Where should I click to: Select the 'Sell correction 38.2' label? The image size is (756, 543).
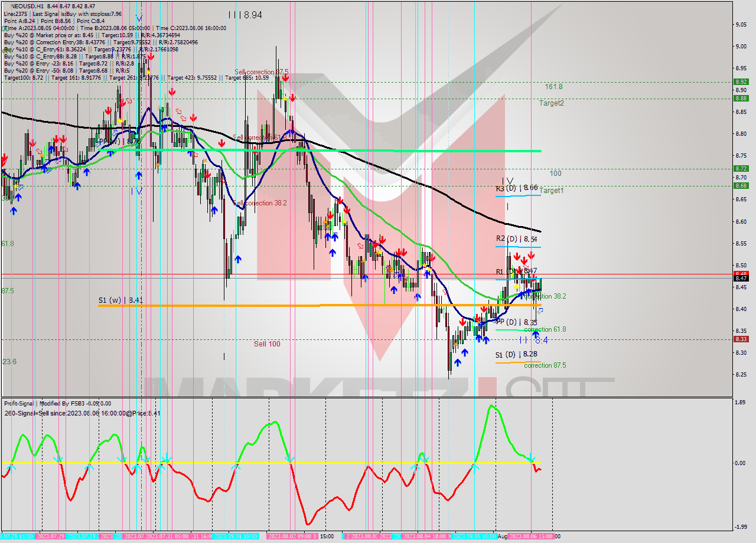pos(260,203)
